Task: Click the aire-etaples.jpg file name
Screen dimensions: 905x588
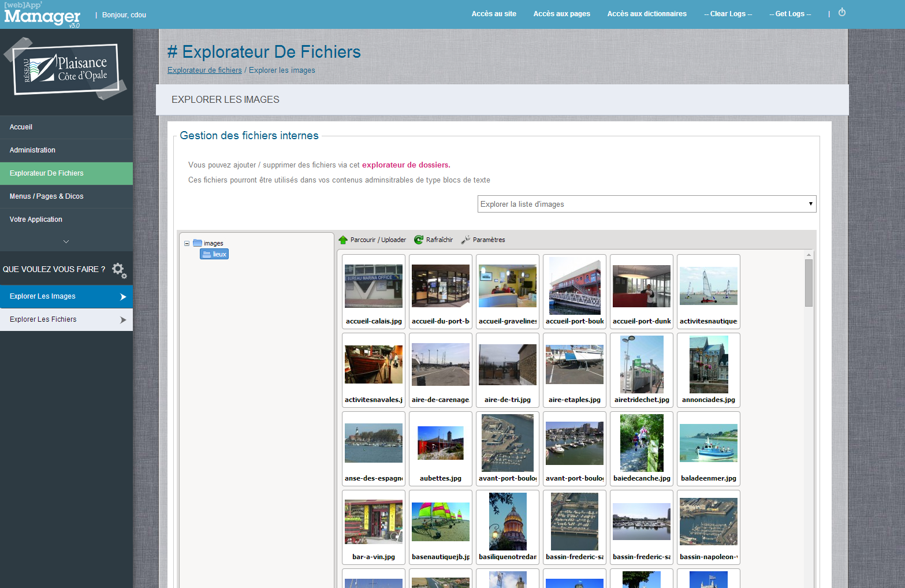Action: pyautogui.click(x=575, y=400)
